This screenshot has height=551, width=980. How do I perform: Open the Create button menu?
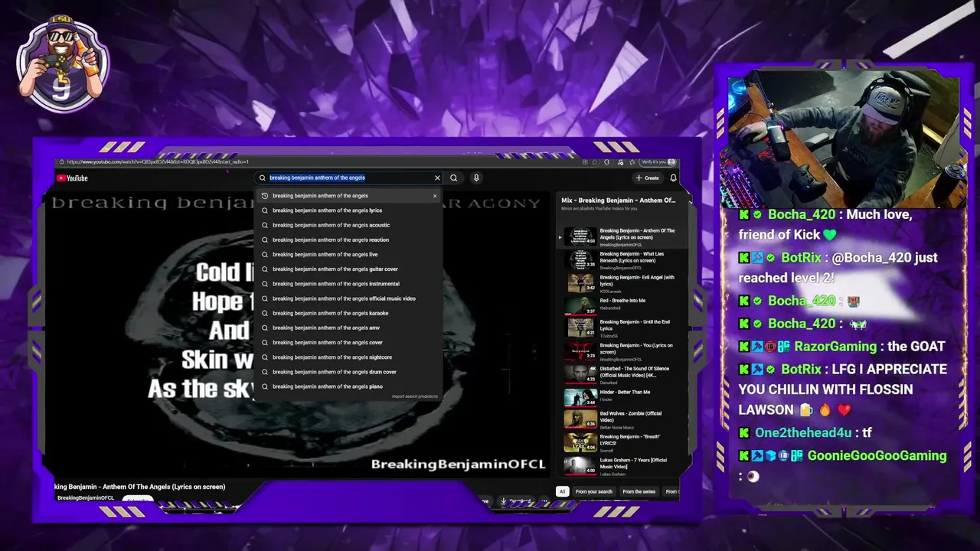coord(648,178)
